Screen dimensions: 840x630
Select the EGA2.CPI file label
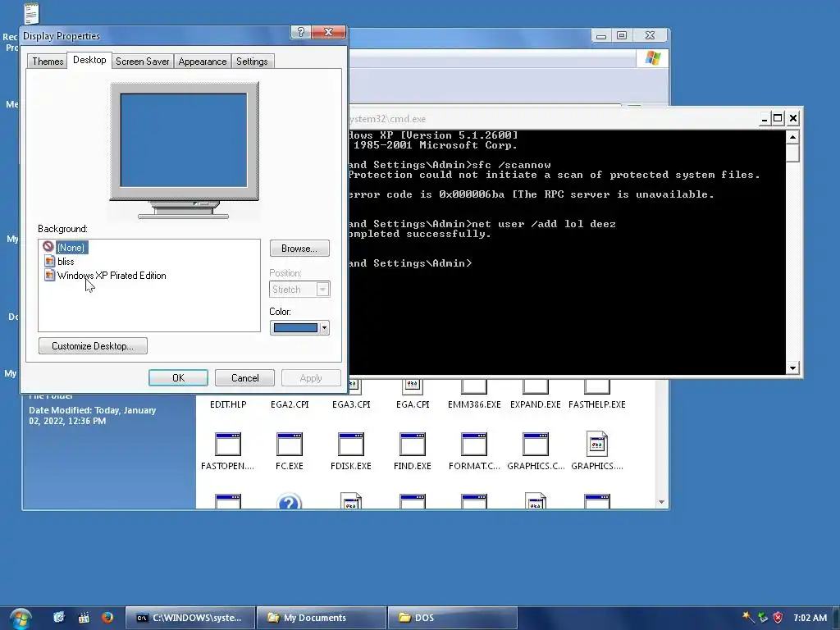[290, 404]
